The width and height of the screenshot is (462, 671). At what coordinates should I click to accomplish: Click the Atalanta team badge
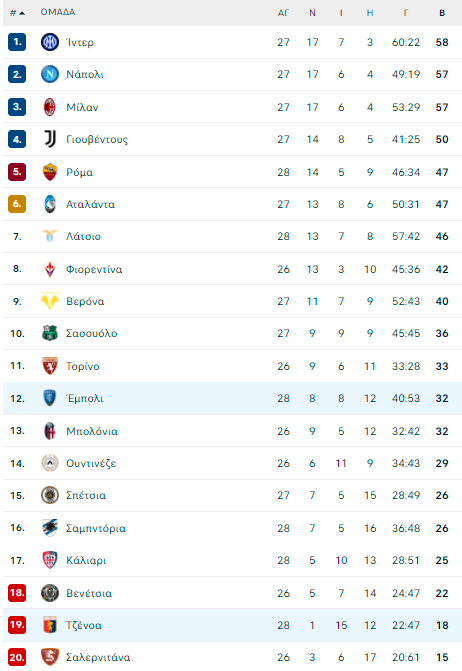click(x=50, y=204)
